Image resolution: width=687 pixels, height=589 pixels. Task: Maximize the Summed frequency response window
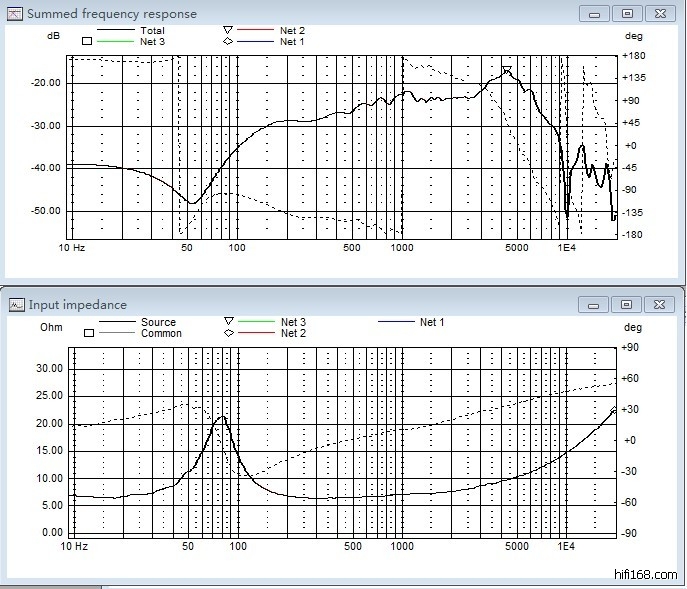click(627, 13)
